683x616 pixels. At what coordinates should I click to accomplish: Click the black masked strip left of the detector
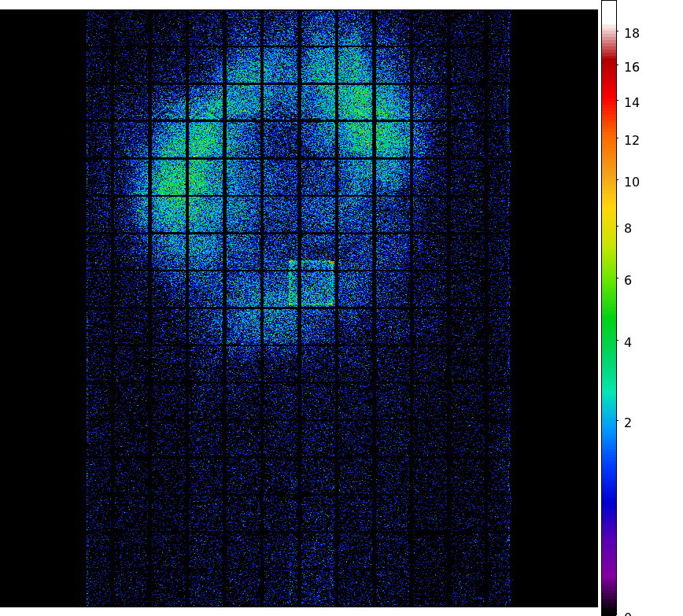[42, 315]
